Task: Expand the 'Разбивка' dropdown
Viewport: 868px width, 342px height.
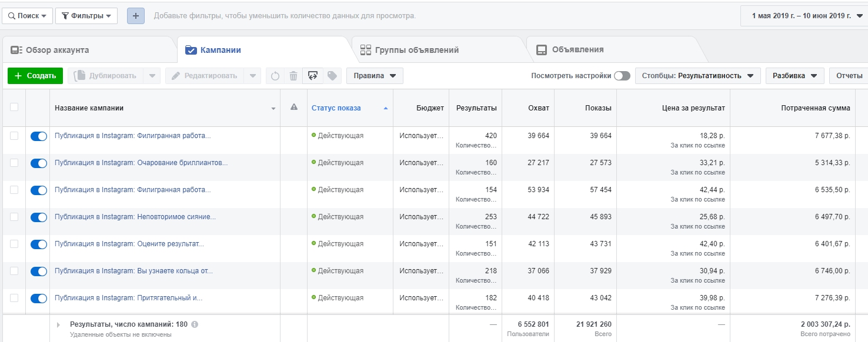Action: [794, 76]
